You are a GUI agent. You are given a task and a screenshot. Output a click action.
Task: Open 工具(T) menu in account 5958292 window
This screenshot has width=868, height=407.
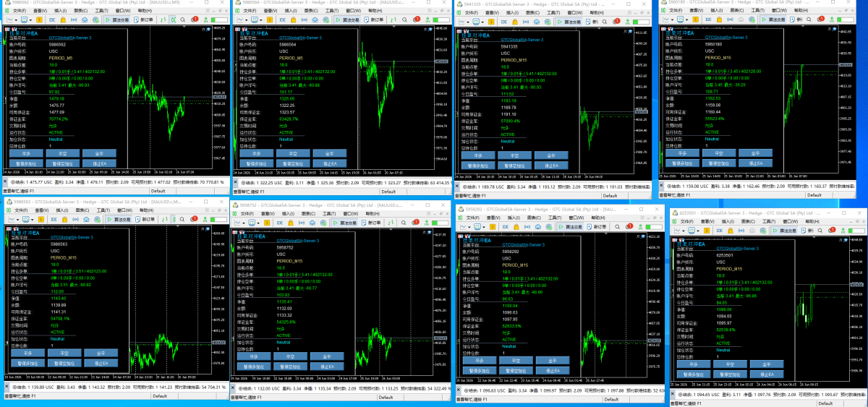[554, 218]
